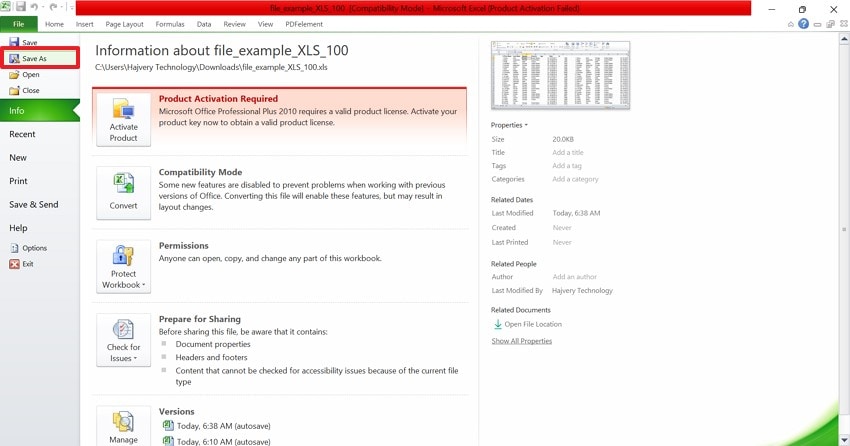Open the Check for Issues dropdown

(124, 340)
